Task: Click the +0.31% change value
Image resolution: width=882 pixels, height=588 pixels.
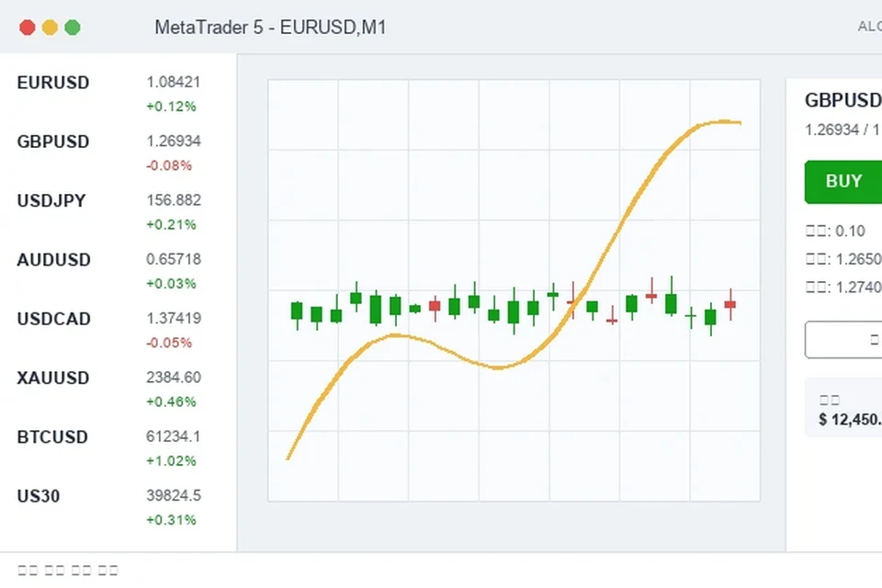Action: [171, 520]
